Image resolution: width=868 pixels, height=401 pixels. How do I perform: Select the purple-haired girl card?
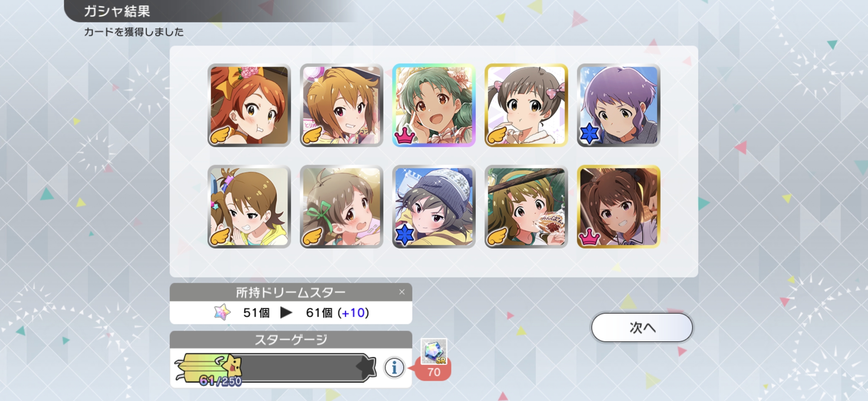[x=618, y=105]
